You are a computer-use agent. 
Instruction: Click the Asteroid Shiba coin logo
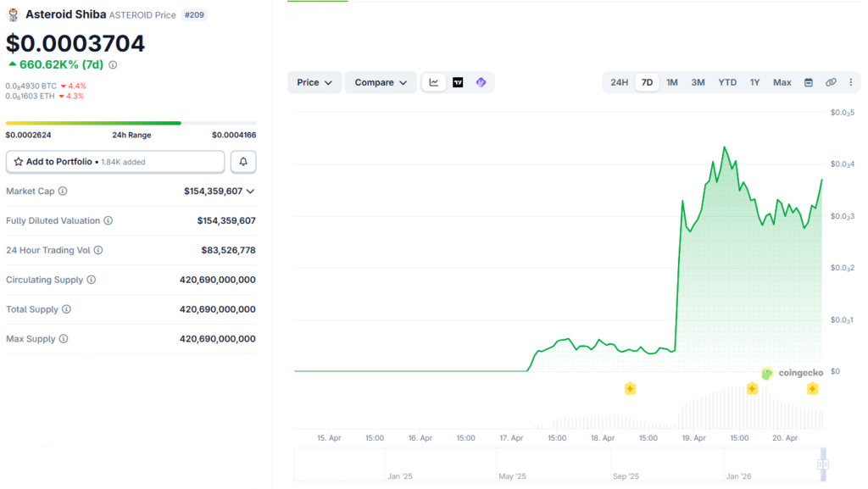pos(13,14)
